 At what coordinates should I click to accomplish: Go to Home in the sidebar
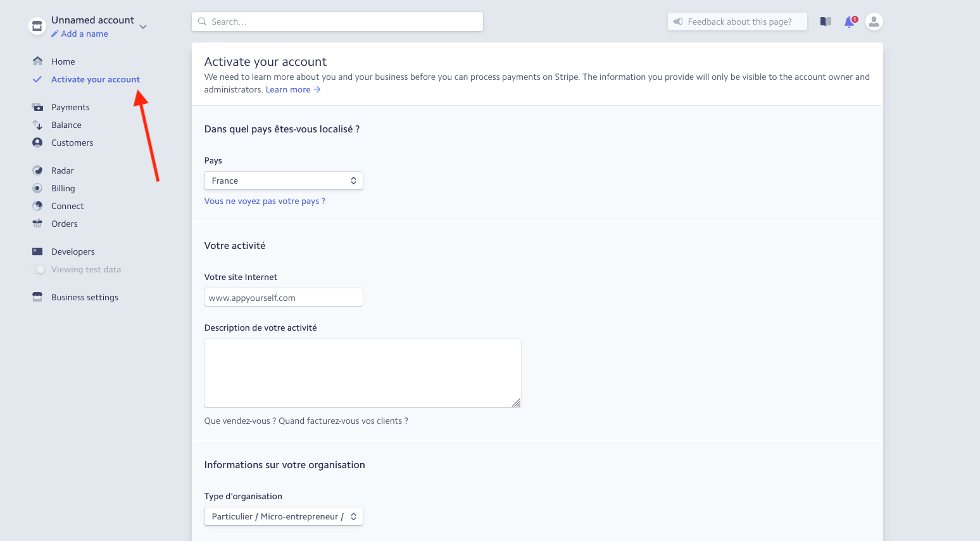(63, 61)
